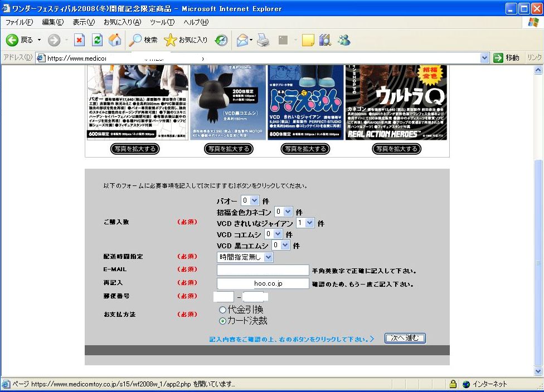Image resolution: width=544 pixels, height=392 pixels.
Task: Click 写真を拡大する under ドラえもん image
Action: tap(305, 149)
